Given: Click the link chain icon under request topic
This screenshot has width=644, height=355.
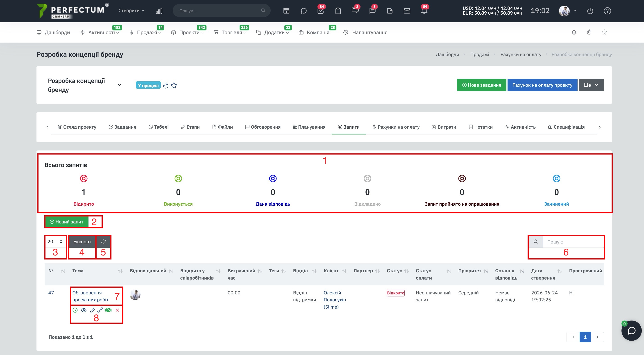Looking at the screenshot, I should pos(100,310).
